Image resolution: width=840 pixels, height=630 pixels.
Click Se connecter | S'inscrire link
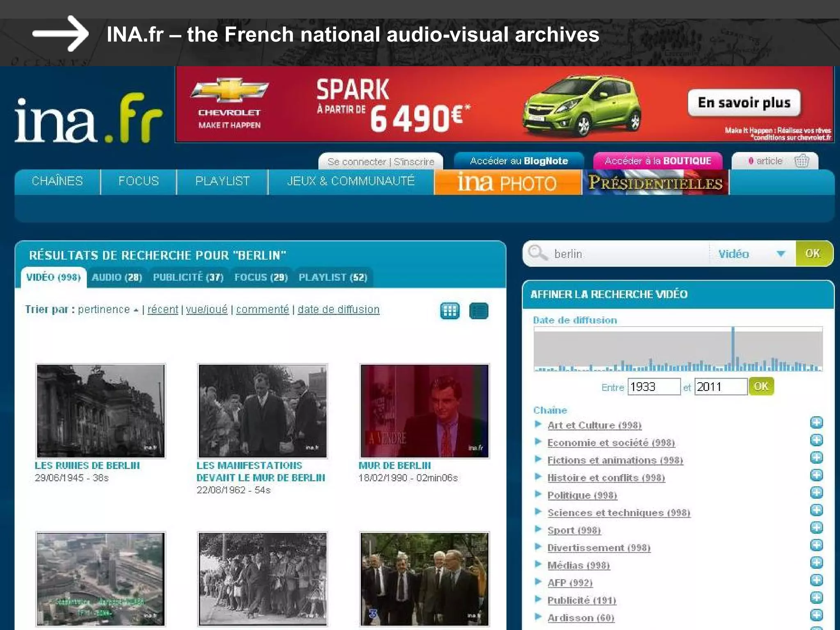pyautogui.click(x=381, y=162)
